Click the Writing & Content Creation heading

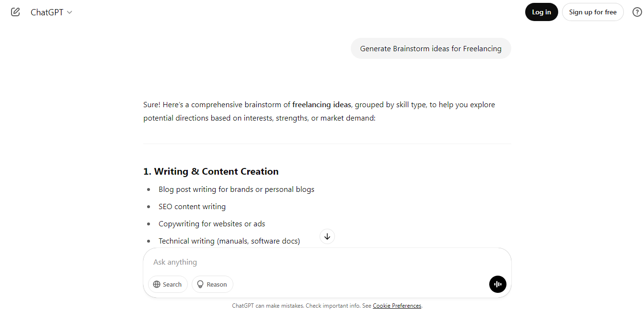pos(211,171)
